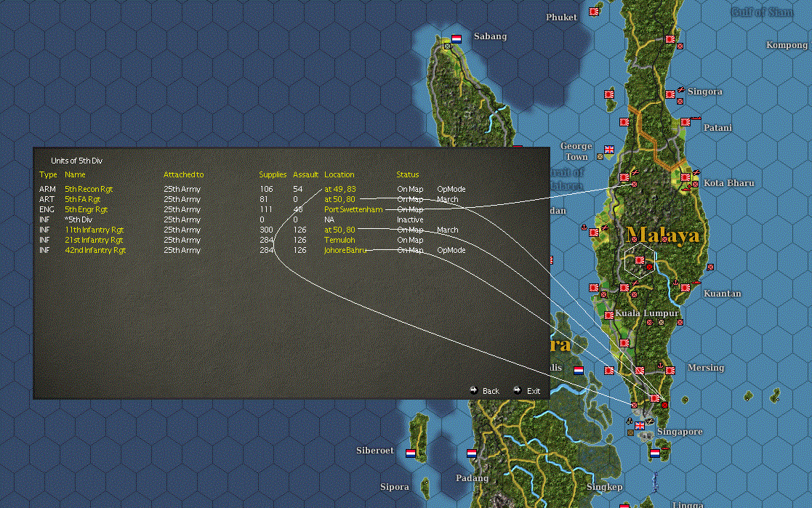This screenshot has width=812, height=508.
Task: Click the Name column header
Action: 75,174
